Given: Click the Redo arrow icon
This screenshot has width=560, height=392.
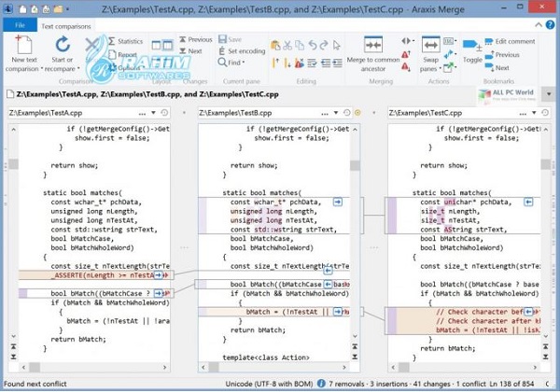Looking at the screenshot, I should pyautogui.click(x=324, y=45).
